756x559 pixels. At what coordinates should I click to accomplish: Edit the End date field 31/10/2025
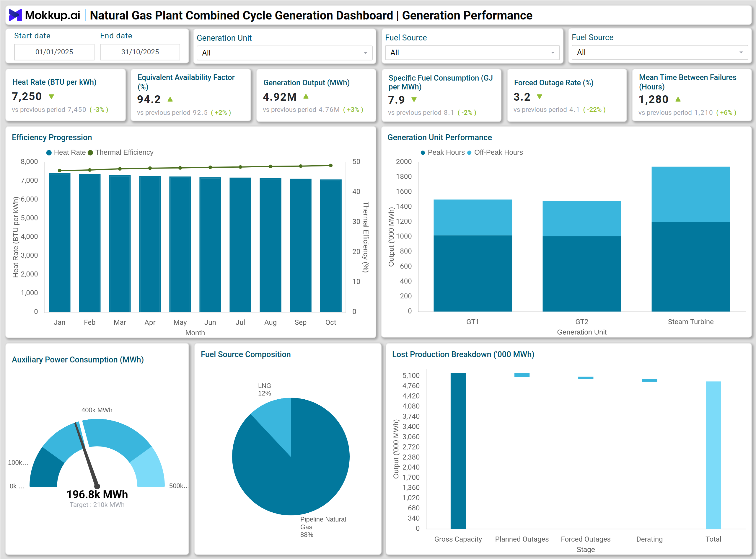click(140, 52)
